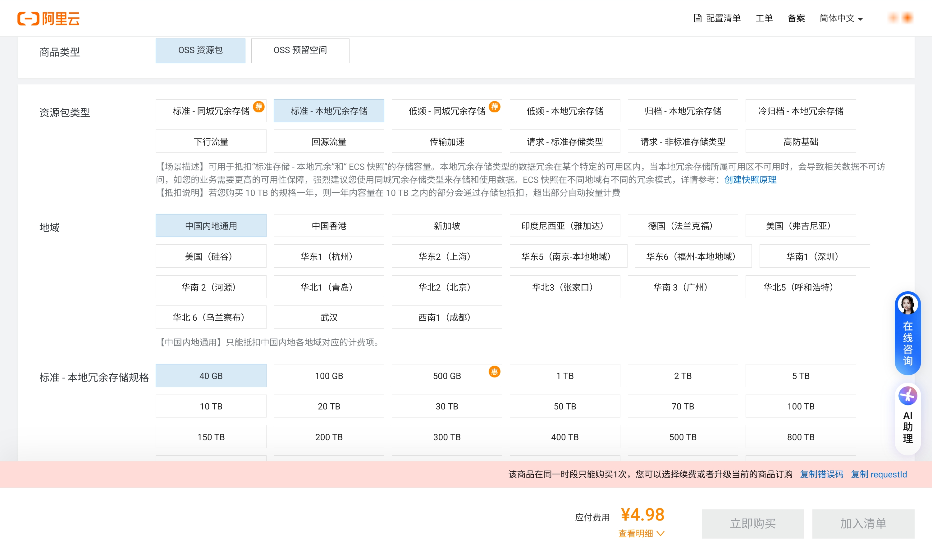The image size is (932, 560).
Task: Pick the 40 GB storage size
Action: (x=211, y=376)
